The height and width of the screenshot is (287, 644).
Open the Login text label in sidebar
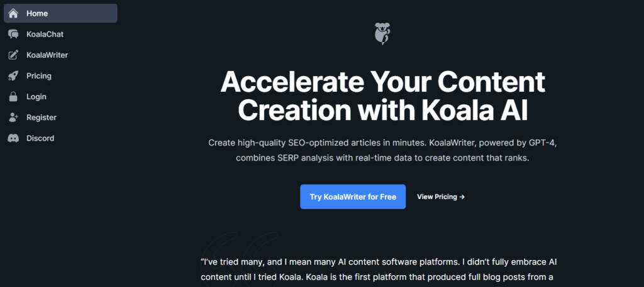(x=36, y=97)
